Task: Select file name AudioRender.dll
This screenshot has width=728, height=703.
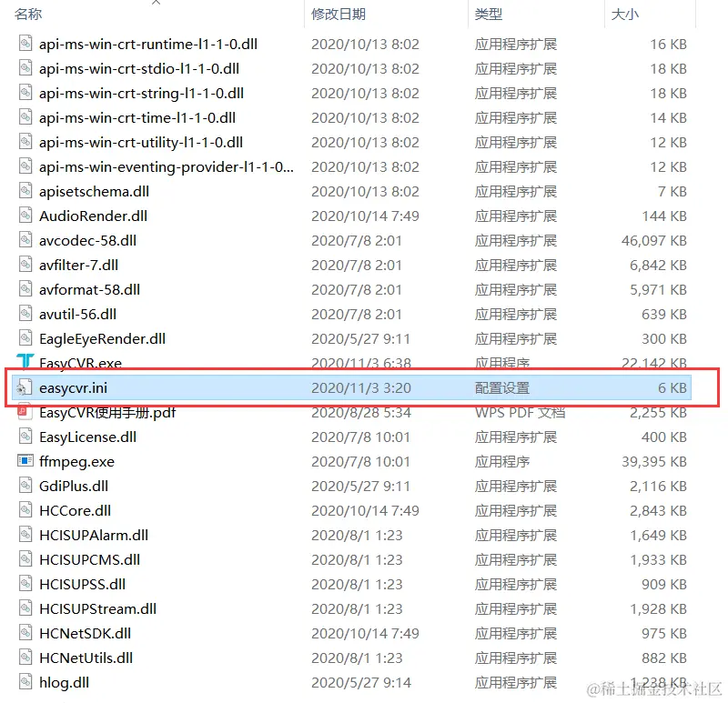Action: [x=94, y=216]
